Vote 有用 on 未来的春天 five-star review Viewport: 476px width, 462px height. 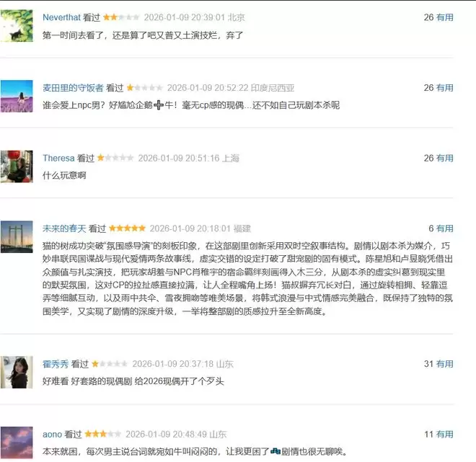coord(444,228)
